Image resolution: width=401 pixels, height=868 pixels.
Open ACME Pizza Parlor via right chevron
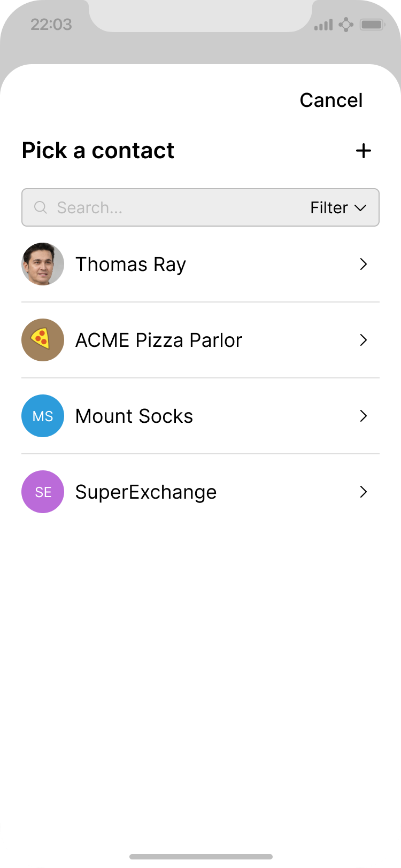coord(364,340)
